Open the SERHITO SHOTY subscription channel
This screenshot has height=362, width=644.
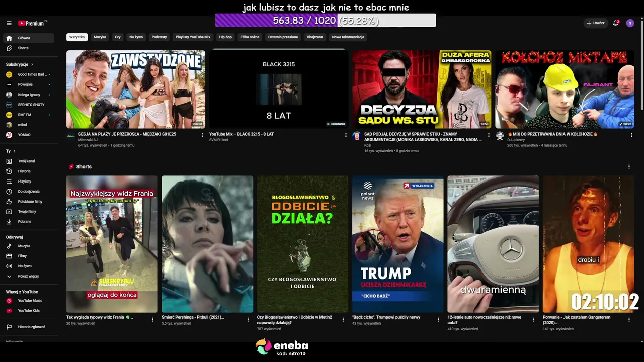pos(29,105)
